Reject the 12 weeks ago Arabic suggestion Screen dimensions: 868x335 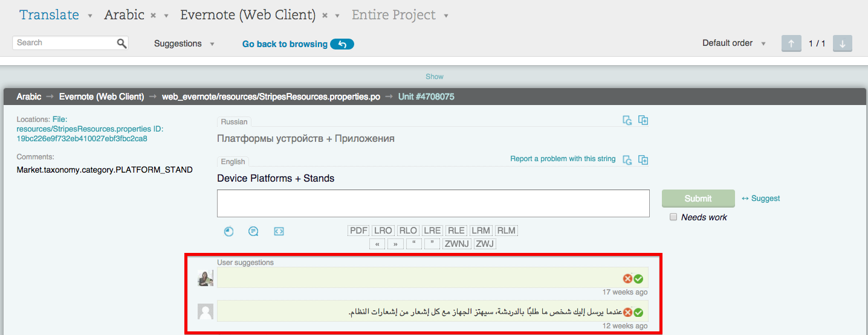pos(628,313)
